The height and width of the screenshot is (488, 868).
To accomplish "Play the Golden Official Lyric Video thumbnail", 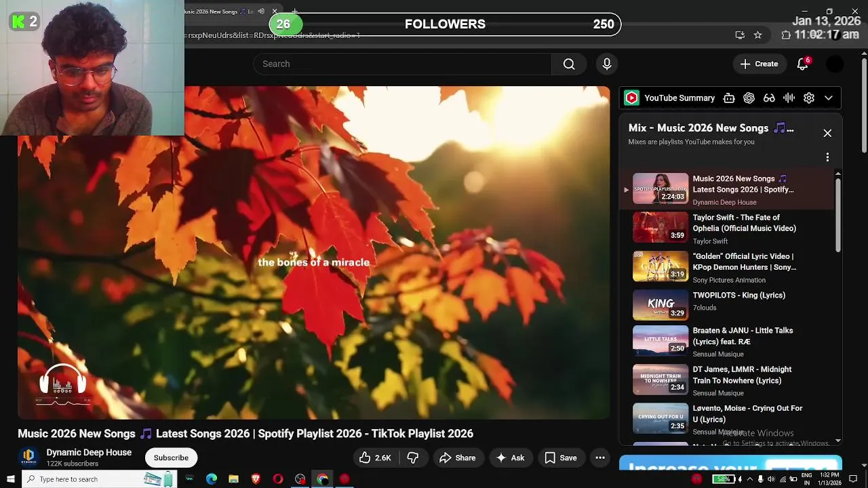I will click(660, 266).
